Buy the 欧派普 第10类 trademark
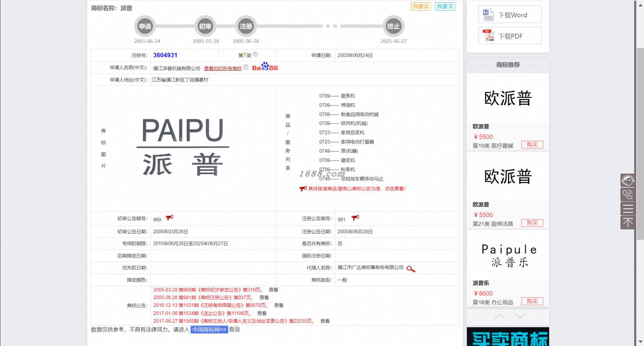The height and width of the screenshot is (346, 644). click(532, 145)
